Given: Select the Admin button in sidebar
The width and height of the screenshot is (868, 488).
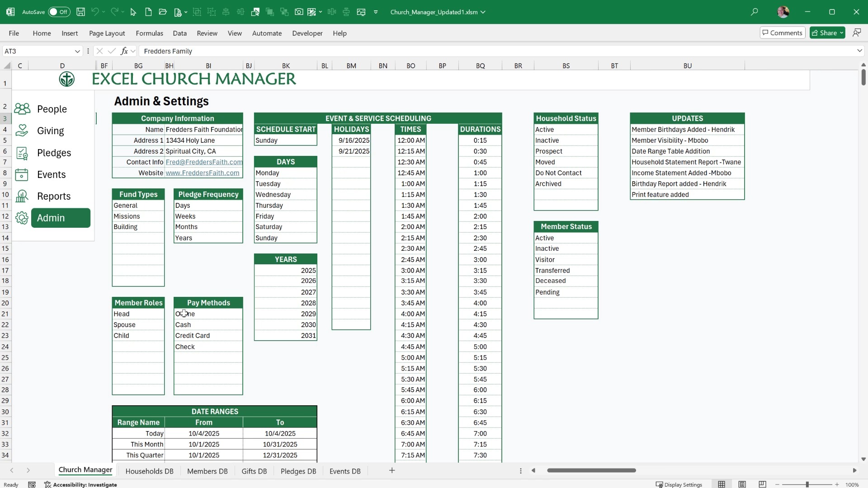Looking at the screenshot, I should [61, 218].
